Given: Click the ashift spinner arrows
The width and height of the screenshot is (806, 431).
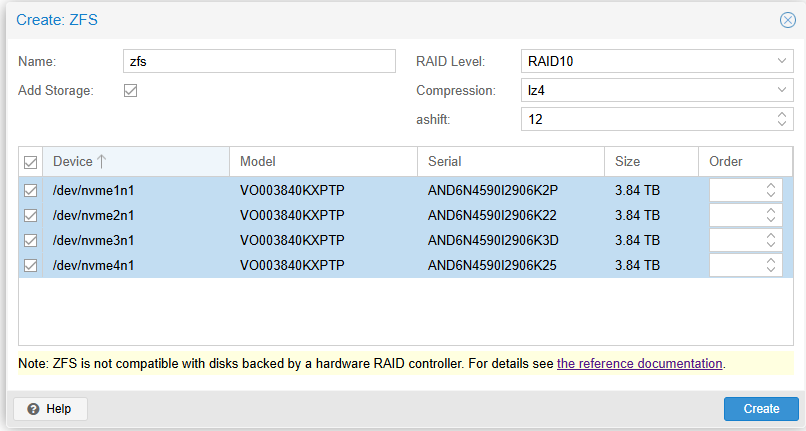Looking at the screenshot, I should pos(782,120).
